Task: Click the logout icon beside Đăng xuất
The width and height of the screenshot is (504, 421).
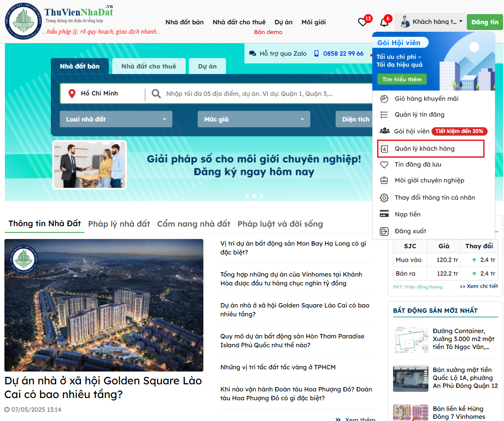Action: [x=384, y=231]
